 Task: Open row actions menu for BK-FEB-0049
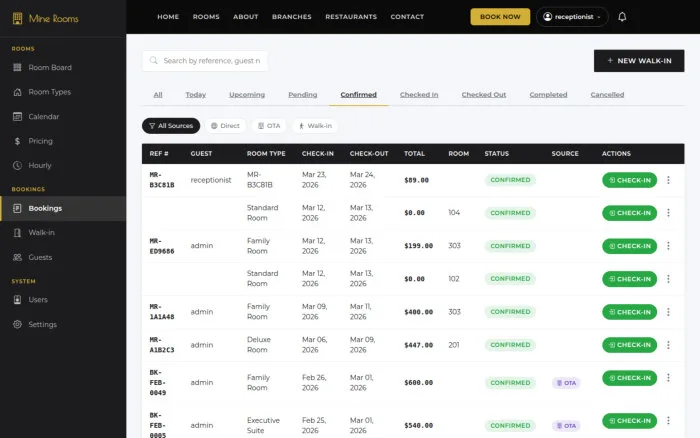coord(668,378)
